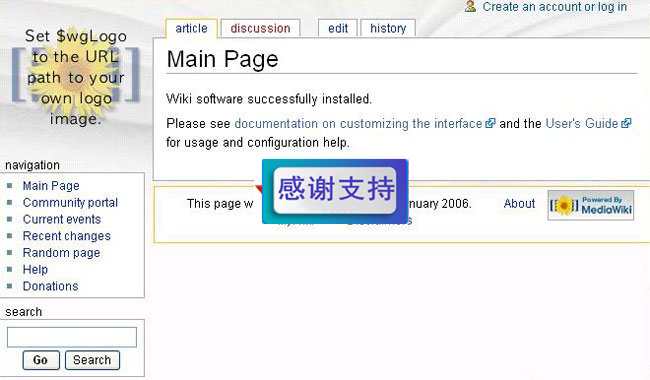The image size is (650, 380).
Task: Click the 感谢支持 overlay button
Action: click(335, 191)
